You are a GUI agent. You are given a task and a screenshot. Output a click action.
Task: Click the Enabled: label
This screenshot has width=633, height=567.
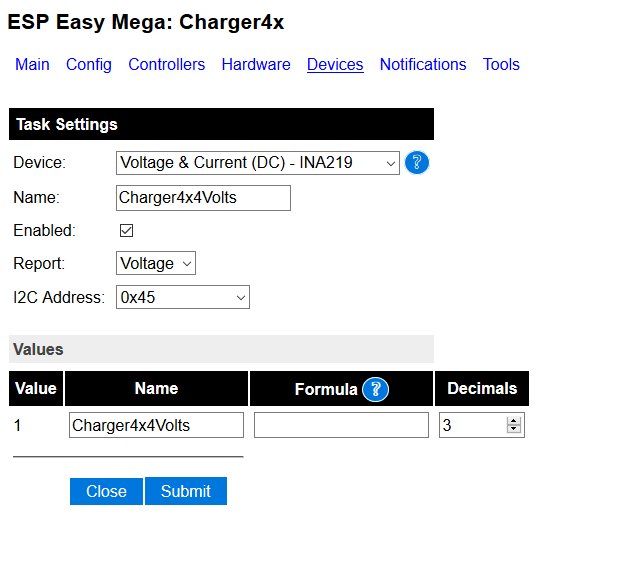click(44, 230)
